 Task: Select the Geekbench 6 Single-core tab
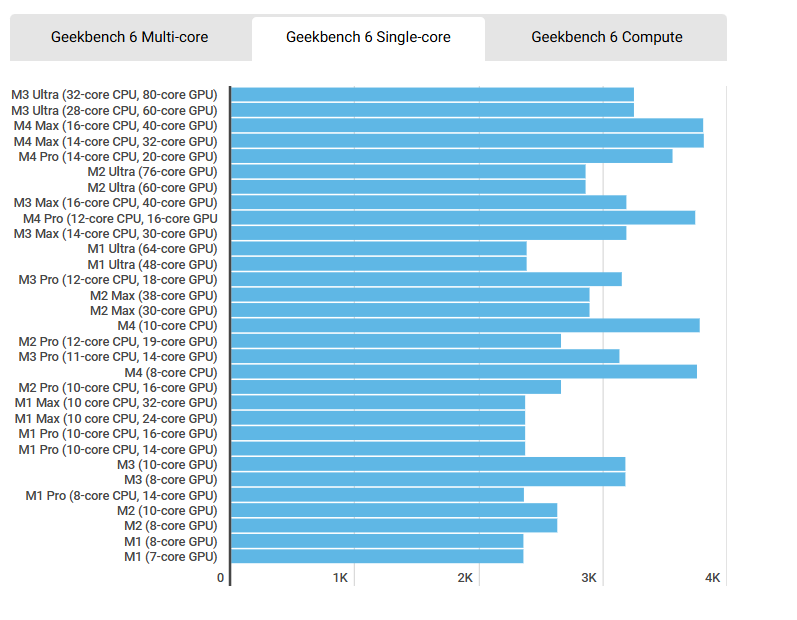point(368,37)
